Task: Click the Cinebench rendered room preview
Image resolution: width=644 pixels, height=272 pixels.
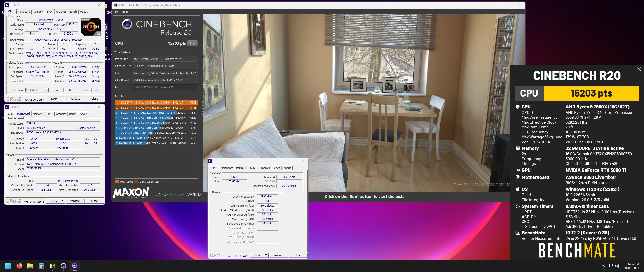Action: pyautogui.click(x=364, y=103)
